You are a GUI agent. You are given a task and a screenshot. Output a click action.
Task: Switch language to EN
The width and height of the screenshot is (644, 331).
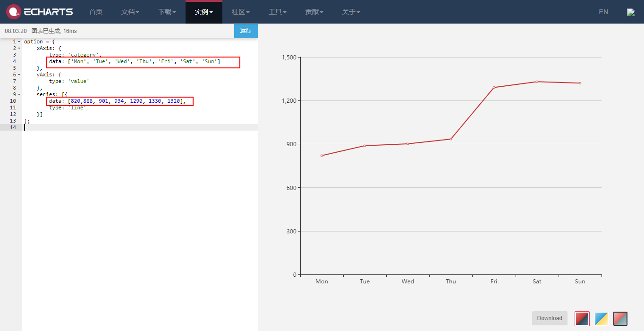[x=603, y=12]
